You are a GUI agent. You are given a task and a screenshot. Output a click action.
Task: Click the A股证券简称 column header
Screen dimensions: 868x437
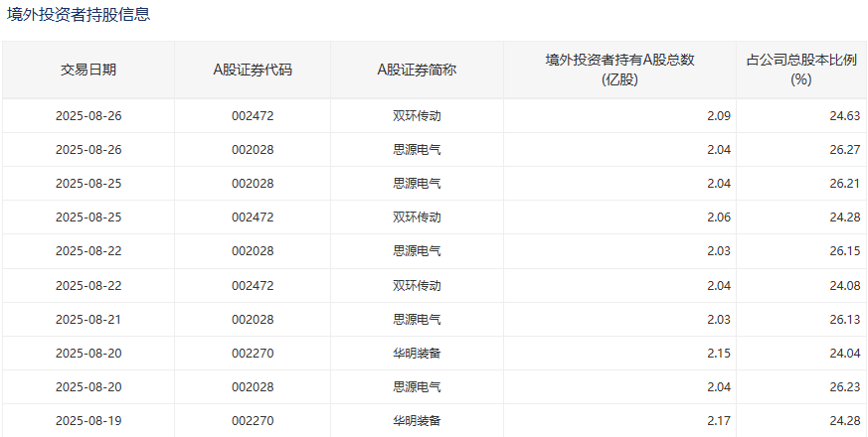(417, 70)
